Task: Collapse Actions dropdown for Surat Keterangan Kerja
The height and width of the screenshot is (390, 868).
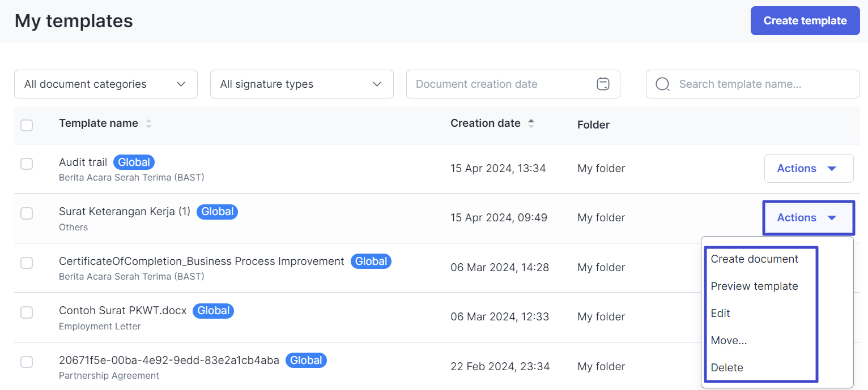Action: point(809,218)
